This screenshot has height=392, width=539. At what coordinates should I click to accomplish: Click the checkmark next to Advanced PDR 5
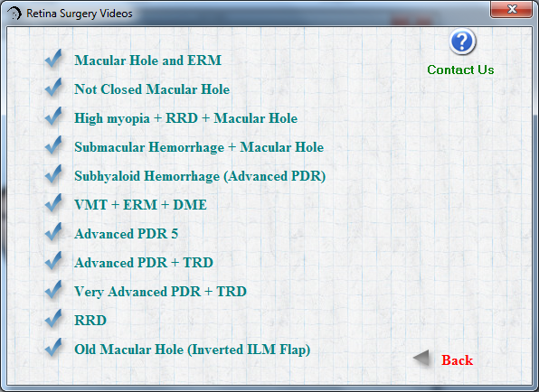click(53, 232)
